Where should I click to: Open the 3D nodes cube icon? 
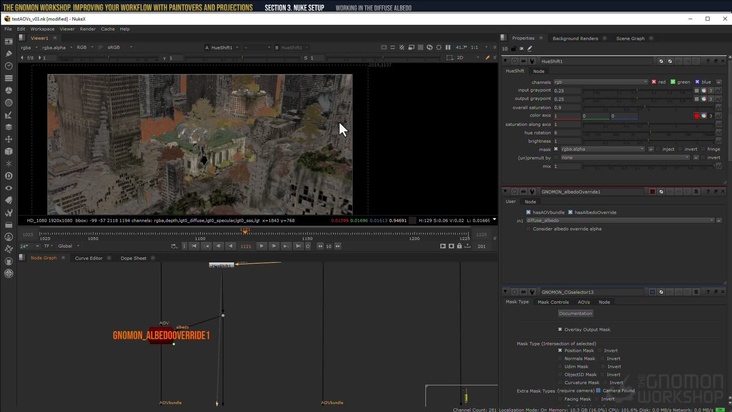[x=8, y=151]
